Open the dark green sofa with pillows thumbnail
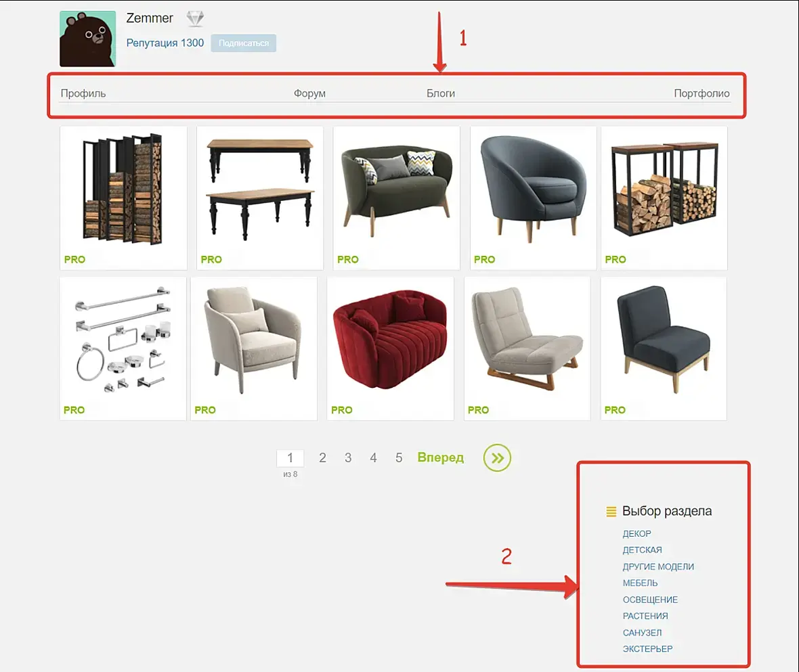The height and width of the screenshot is (672, 799). (x=396, y=198)
